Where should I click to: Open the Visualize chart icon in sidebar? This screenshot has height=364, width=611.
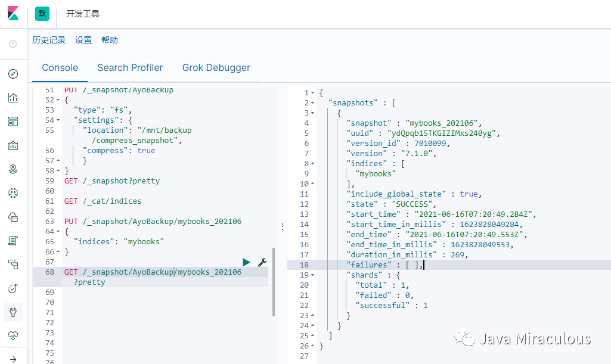point(13,98)
